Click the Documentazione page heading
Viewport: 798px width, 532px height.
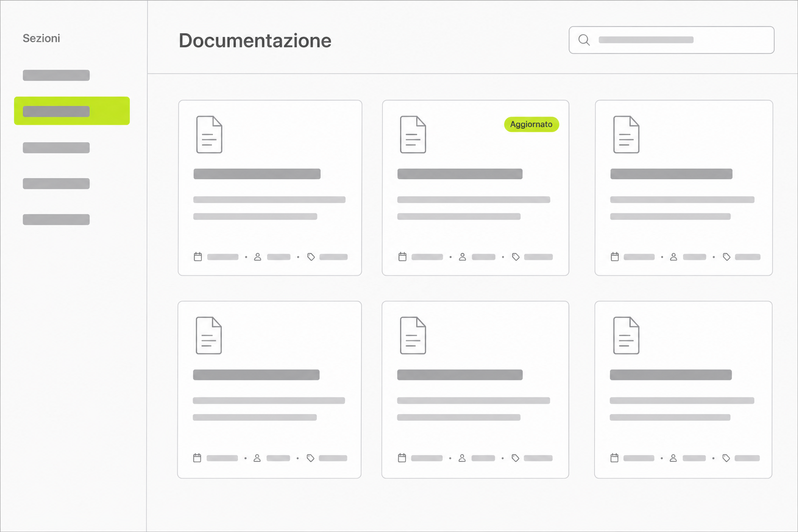255,41
